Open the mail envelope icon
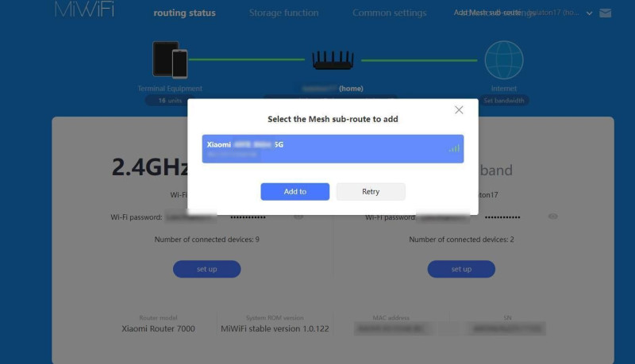Image resolution: width=635 pixels, height=364 pixels. (605, 13)
